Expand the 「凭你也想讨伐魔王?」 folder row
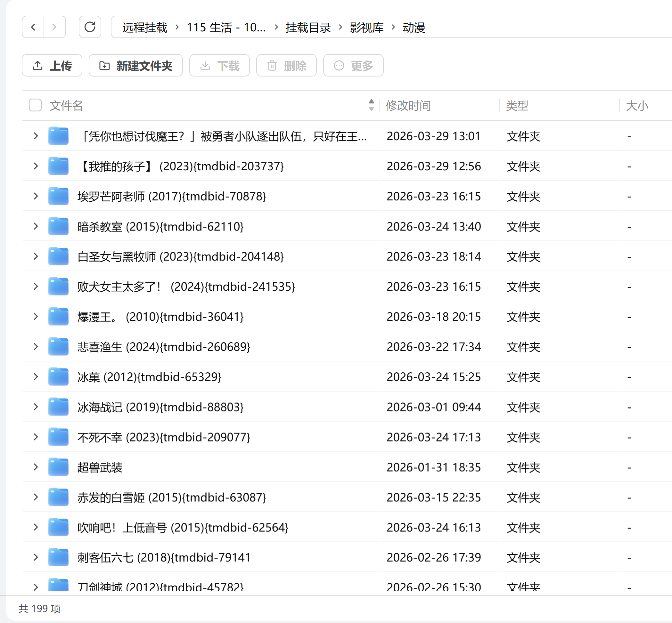672x623 pixels. (36, 136)
